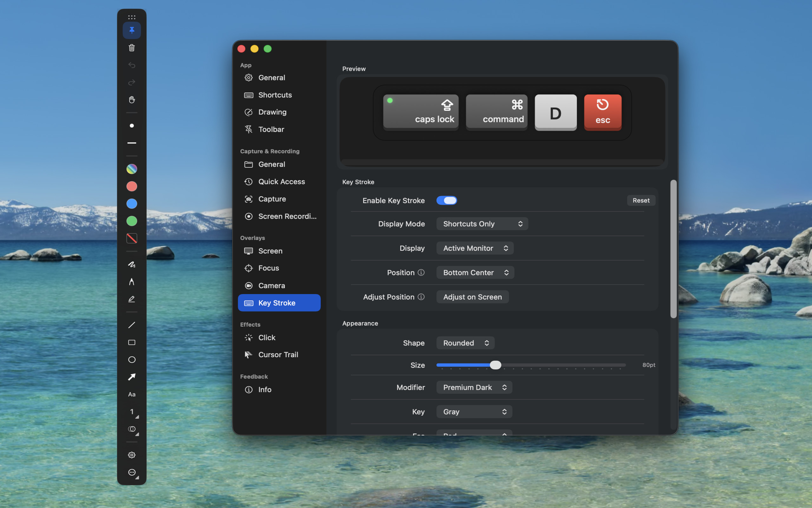Click the caps lock key in preview

point(421,112)
